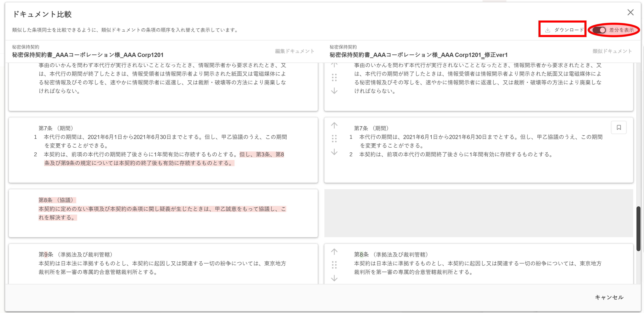
Task: Click the empty gray placeholder beside 第8条 協議
Action: click(x=478, y=213)
